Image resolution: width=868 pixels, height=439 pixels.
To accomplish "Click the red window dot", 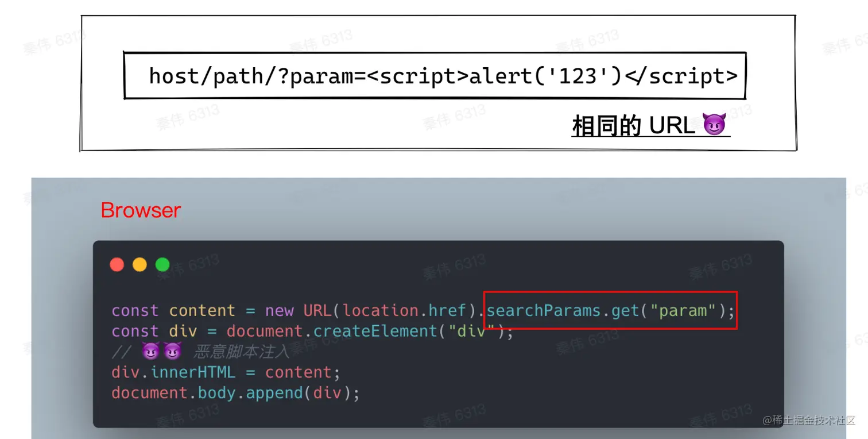I will click(117, 264).
